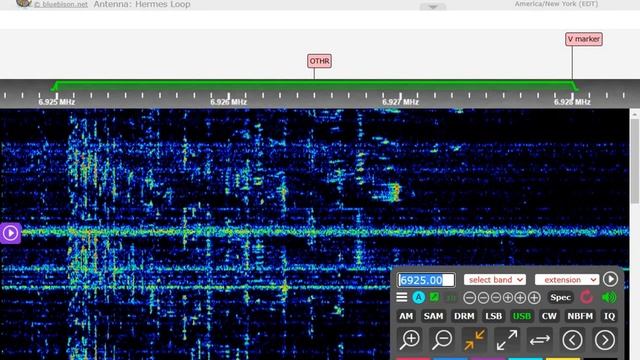Click the medium frequency step-up plus button

[x=520, y=298]
